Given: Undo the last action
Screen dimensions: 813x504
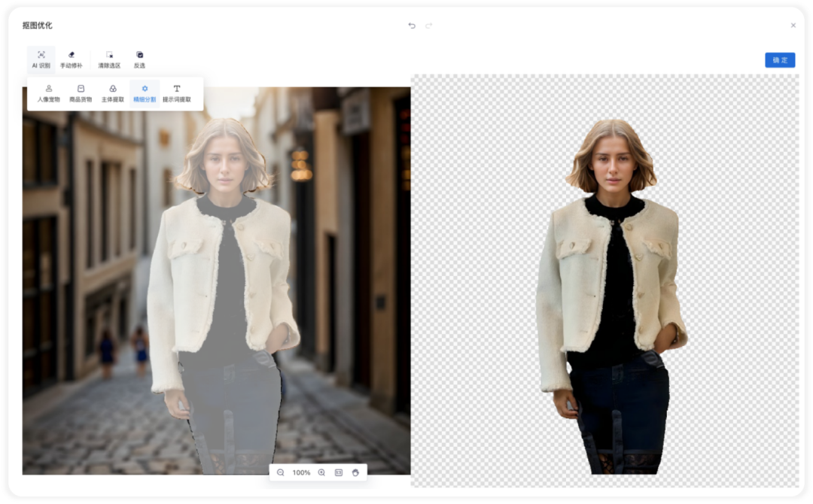Looking at the screenshot, I should [x=412, y=26].
